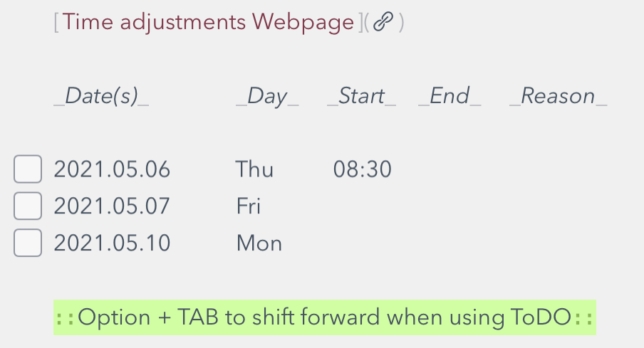Click the Fri day entry
Screen dimensions: 644x348
click(x=249, y=206)
